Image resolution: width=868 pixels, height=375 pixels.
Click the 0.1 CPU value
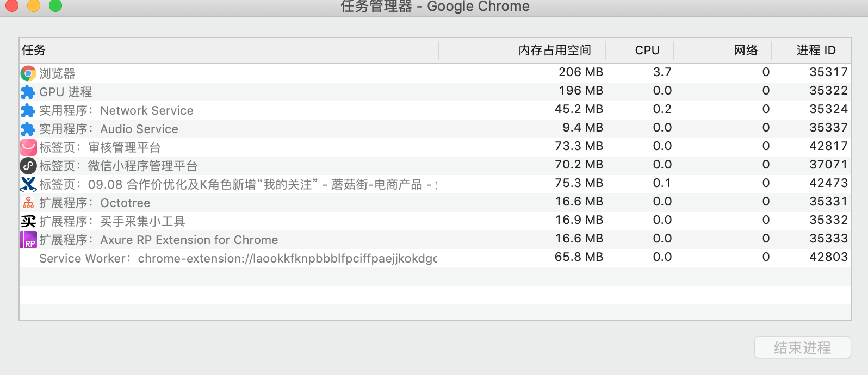[662, 183]
